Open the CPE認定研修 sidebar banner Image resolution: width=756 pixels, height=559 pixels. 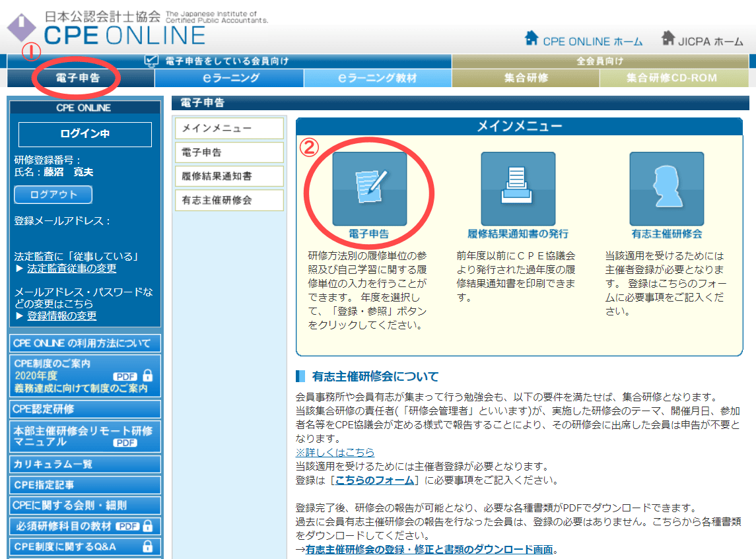click(85, 409)
